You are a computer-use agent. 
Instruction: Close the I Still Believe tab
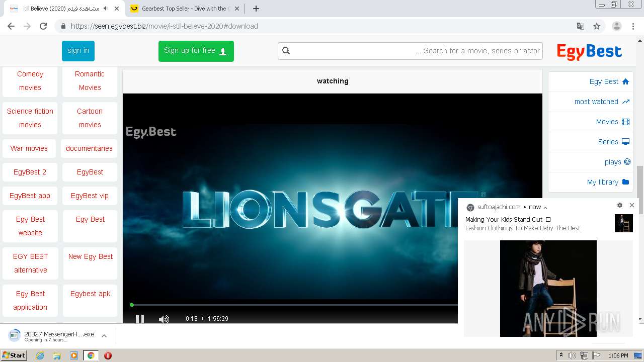(117, 9)
